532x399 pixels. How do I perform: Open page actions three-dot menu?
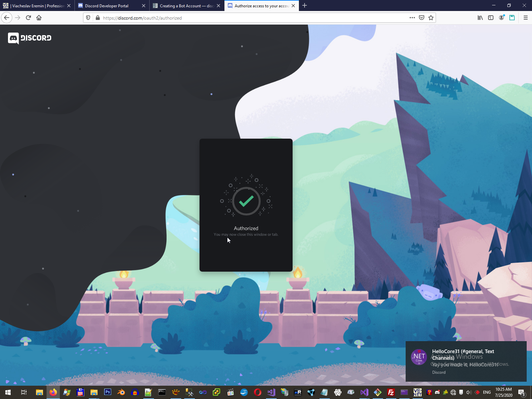412,18
